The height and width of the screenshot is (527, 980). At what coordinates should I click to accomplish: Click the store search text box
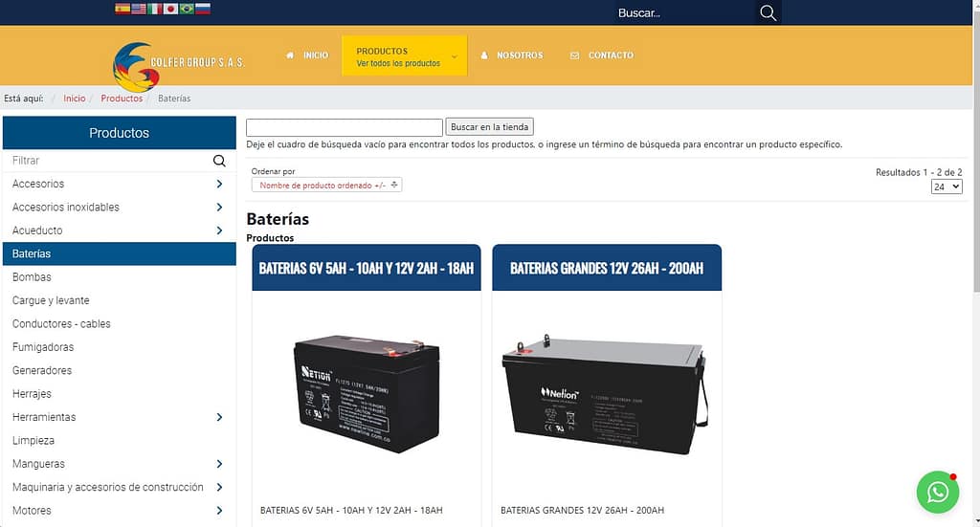pos(345,127)
